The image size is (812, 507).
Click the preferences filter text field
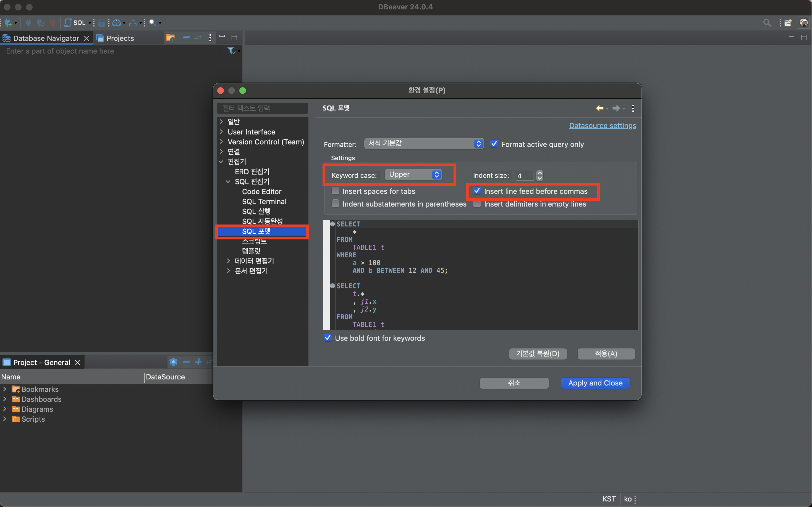(x=262, y=108)
